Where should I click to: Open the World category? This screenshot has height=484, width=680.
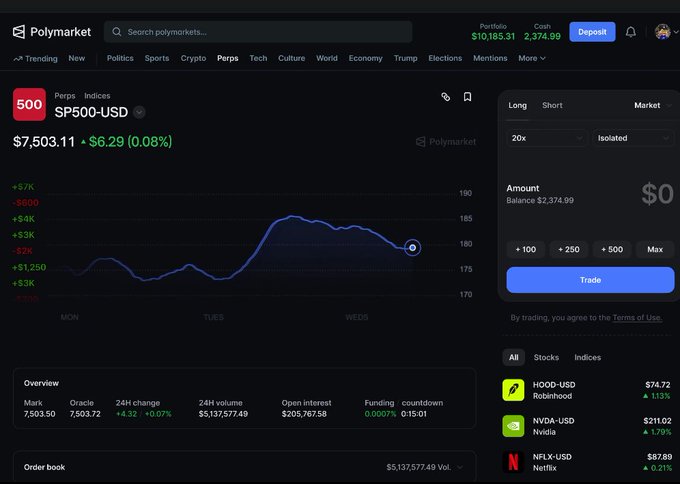(327, 58)
